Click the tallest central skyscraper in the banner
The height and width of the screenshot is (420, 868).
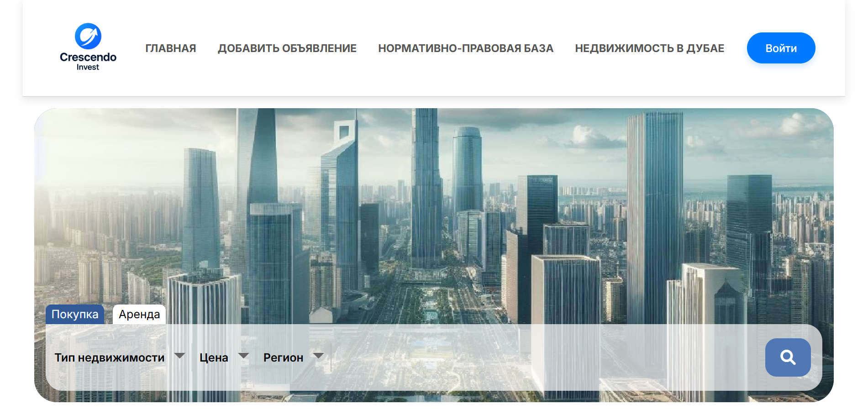pos(426,183)
